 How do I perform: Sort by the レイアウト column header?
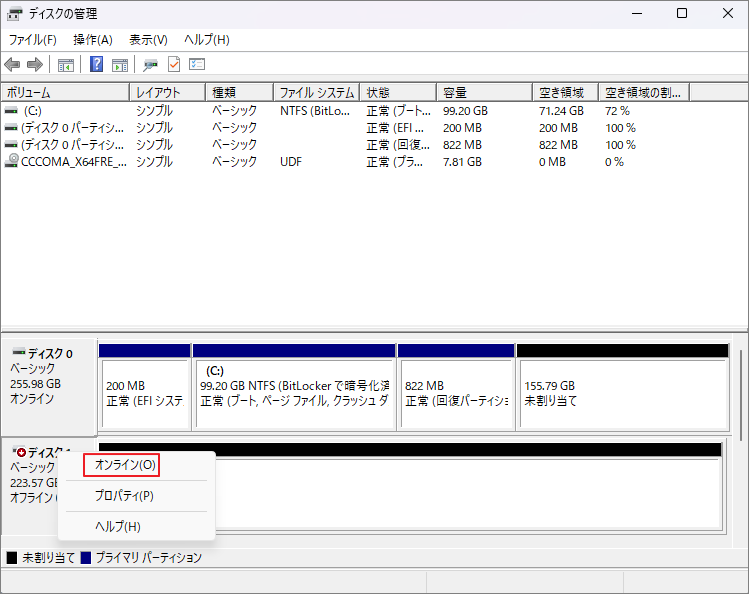(x=167, y=92)
